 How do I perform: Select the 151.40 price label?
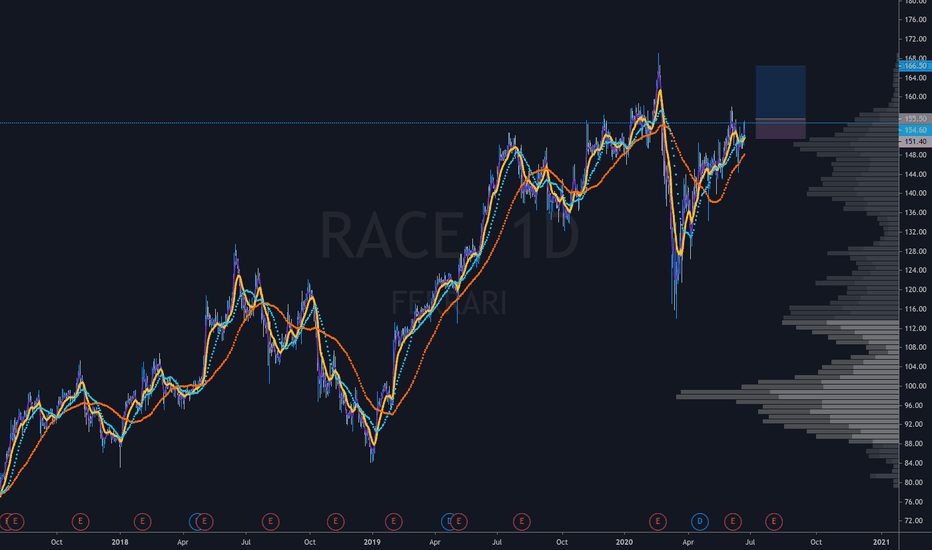[915, 142]
